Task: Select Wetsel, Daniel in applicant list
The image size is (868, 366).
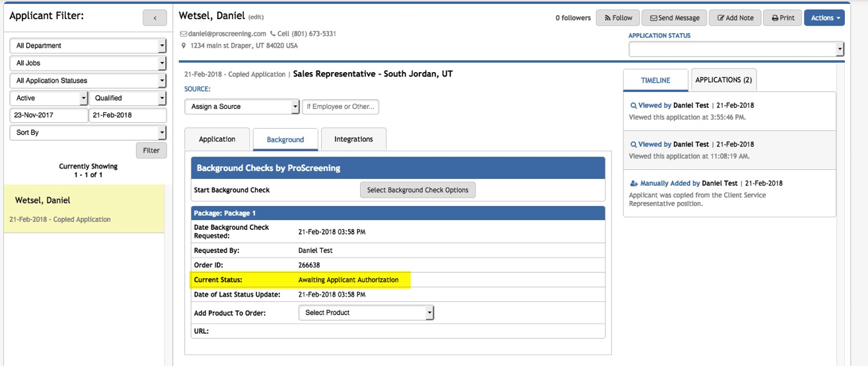Action: coord(43,200)
